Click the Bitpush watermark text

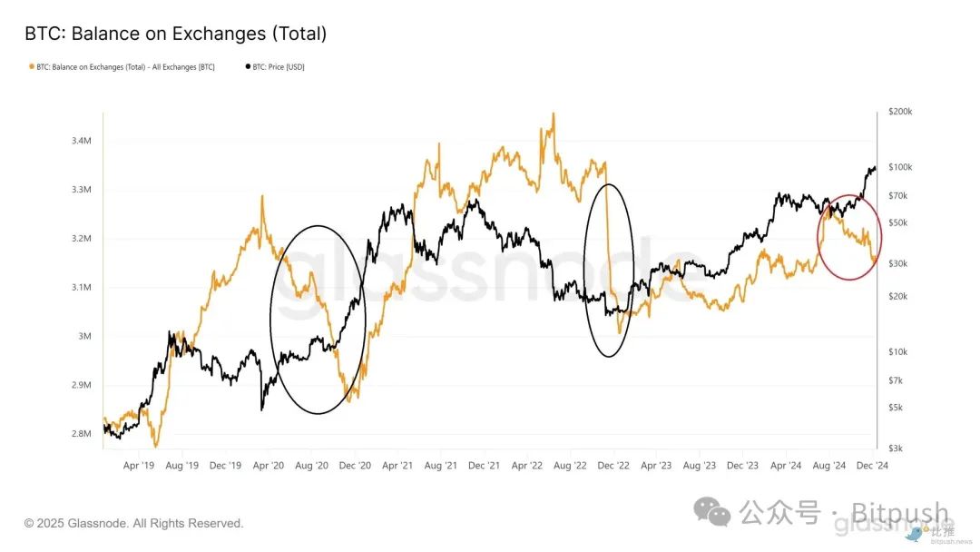[900, 513]
